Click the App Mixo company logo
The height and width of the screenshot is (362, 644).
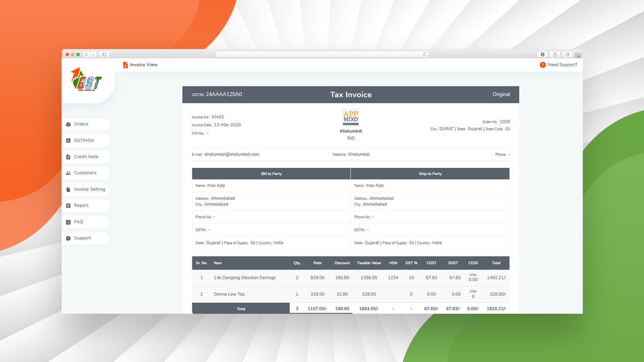351,118
